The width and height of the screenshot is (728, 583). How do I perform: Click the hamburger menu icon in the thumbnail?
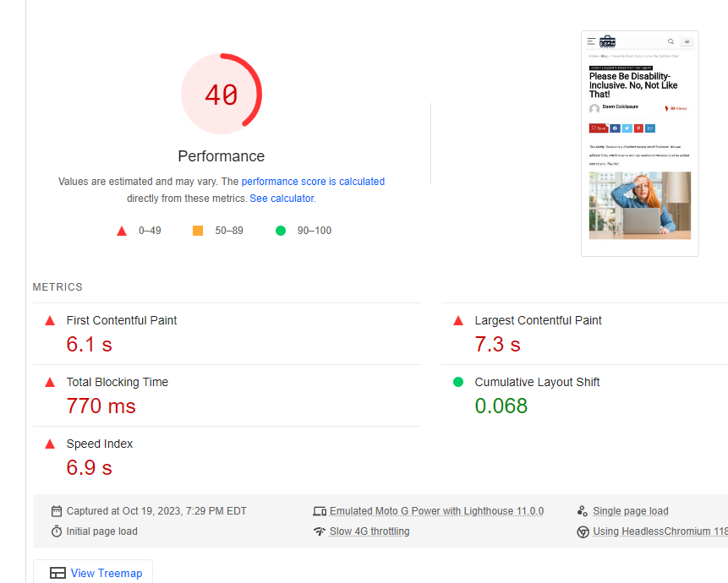tap(591, 41)
